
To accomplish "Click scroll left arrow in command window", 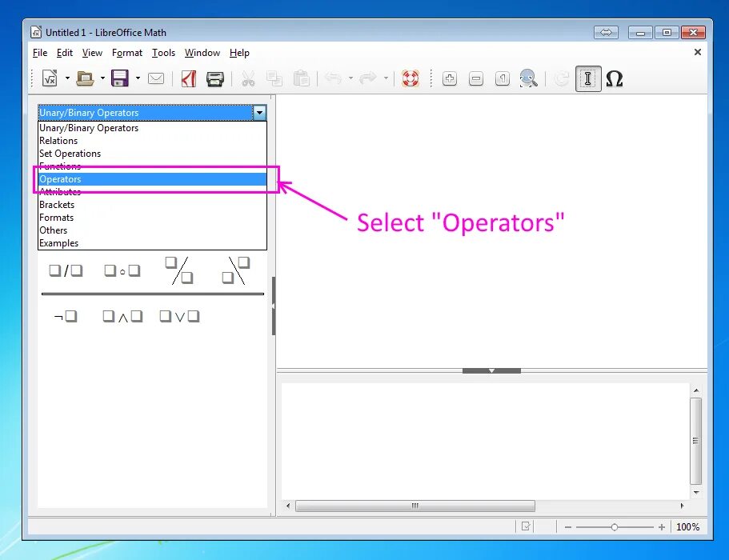I will pyautogui.click(x=288, y=506).
